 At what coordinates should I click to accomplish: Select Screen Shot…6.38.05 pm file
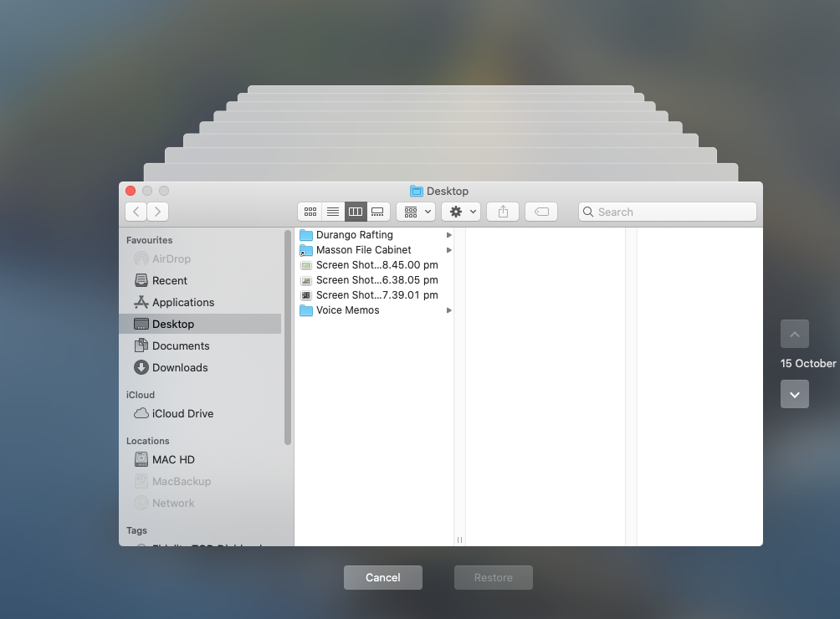tap(375, 280)
